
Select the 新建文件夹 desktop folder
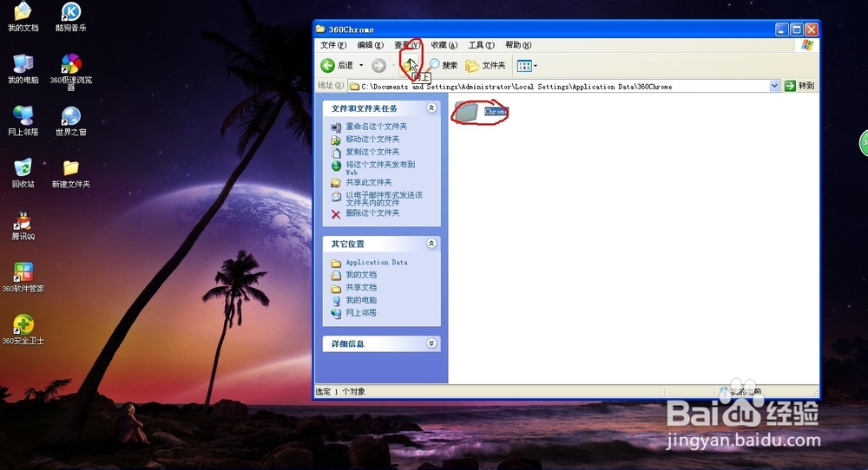(71, 173)
